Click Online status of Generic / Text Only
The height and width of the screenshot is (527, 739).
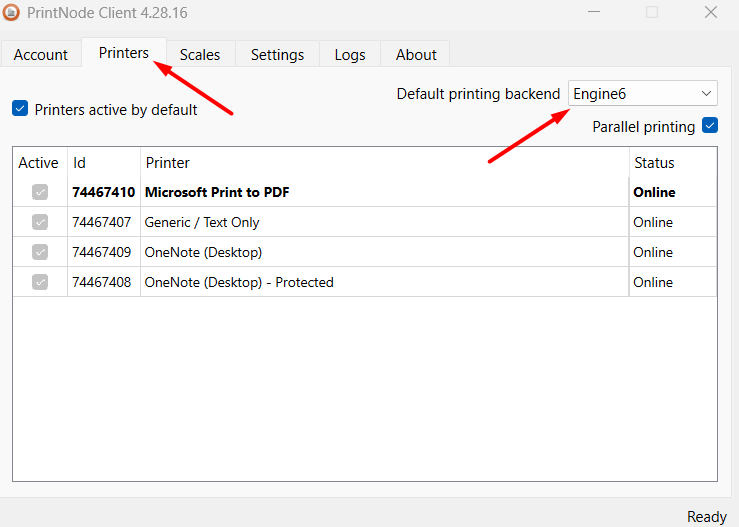click(x=653, y=222)
